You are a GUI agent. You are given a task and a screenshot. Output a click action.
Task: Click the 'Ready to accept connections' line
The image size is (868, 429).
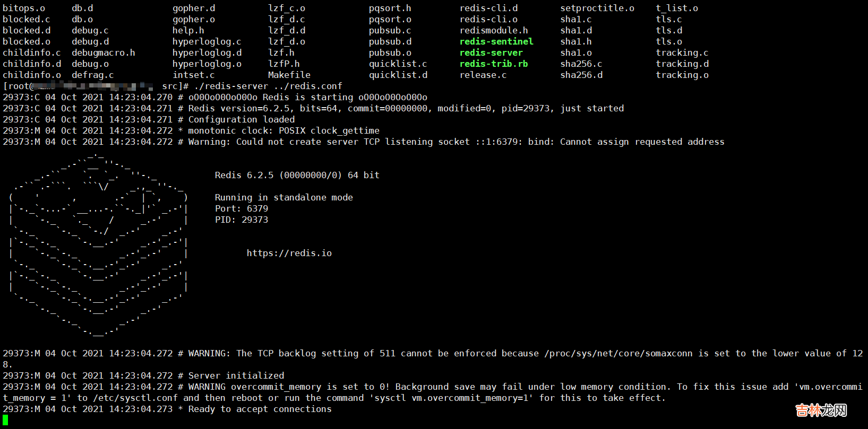point(167,409)
